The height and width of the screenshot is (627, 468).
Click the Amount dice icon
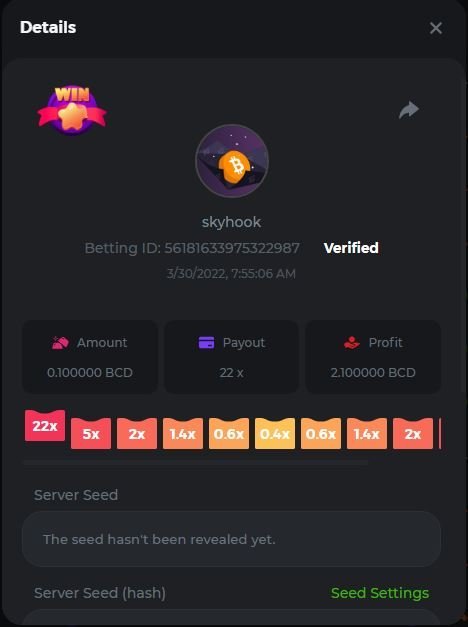click(60, 343)
